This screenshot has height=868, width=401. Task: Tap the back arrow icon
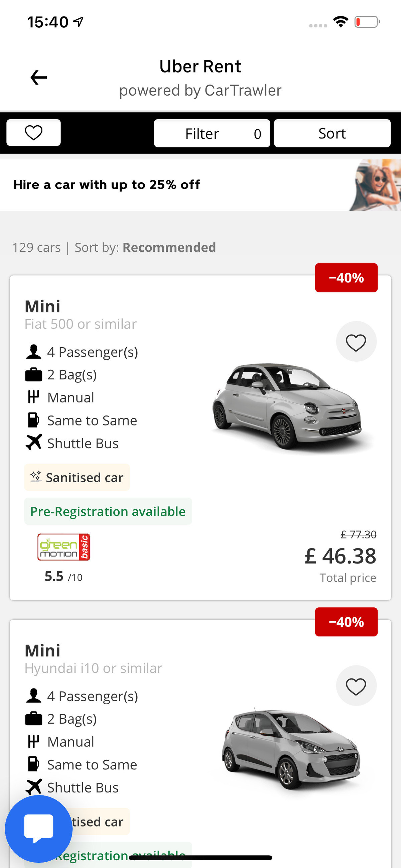pos(38,78)
